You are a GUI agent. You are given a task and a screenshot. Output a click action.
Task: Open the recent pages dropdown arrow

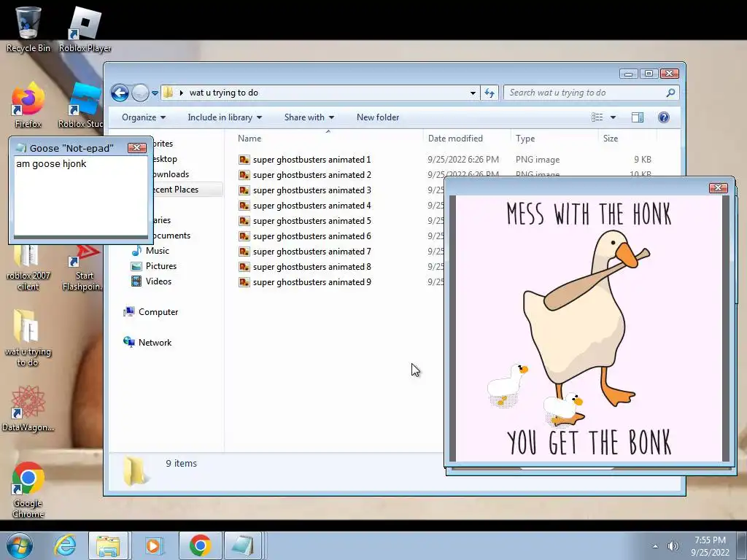click(x=155, y=93)
